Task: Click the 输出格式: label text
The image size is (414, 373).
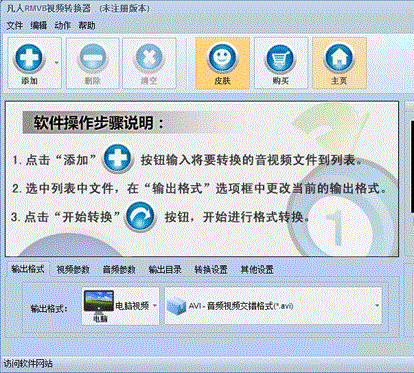Action: click(x=49, y=308)
